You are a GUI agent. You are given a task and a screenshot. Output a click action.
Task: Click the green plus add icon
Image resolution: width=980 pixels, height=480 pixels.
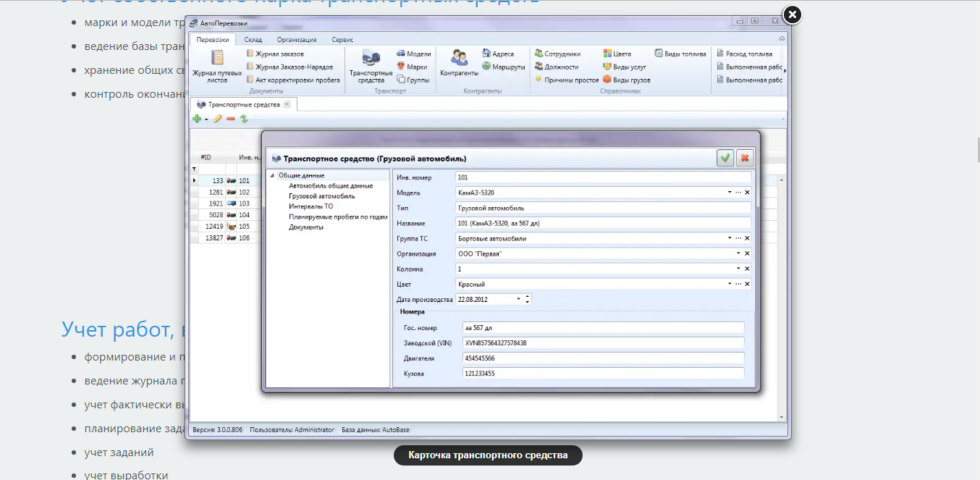click(197, 119)
